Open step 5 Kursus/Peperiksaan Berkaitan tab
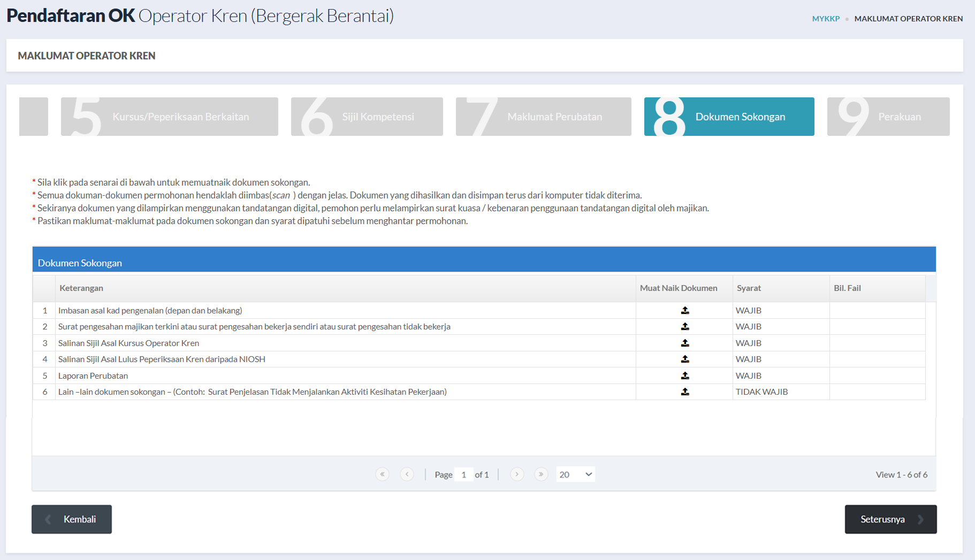 (x=170, y=117)
